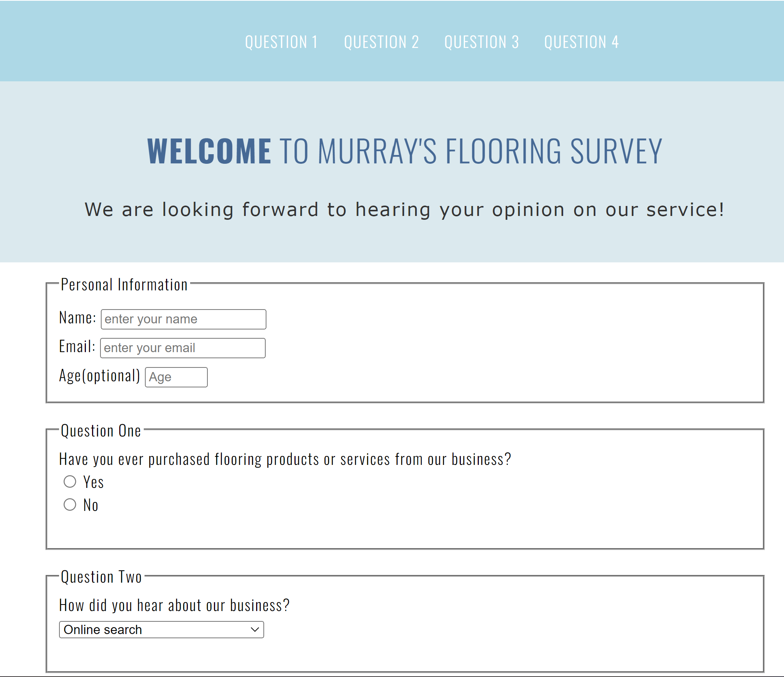The height and width of the screenshot is (677, 784).
Task: Click the Question One legend
Action: point(101,431)
